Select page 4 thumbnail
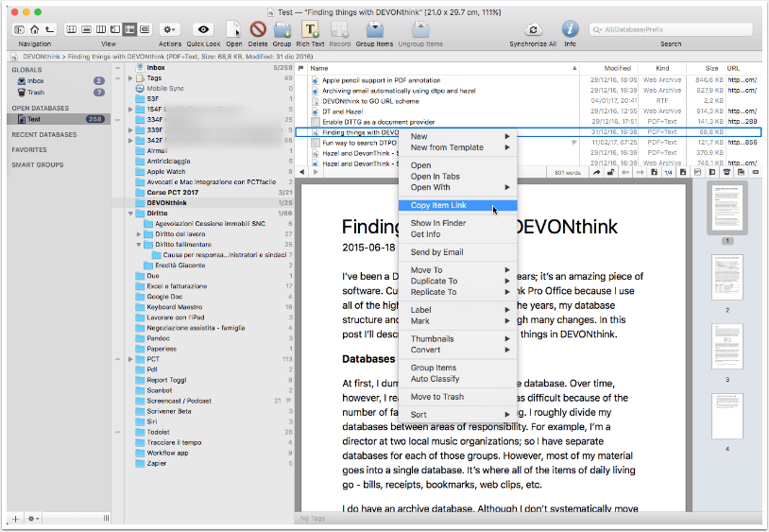This screenshot has height=532, width=769. pyautogui.click(x=726, y=416)
